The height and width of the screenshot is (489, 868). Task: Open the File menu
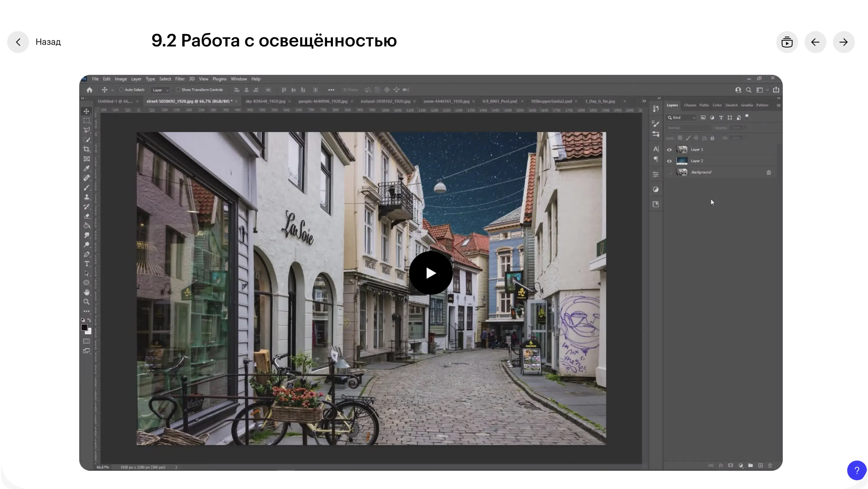pos(95,79)
